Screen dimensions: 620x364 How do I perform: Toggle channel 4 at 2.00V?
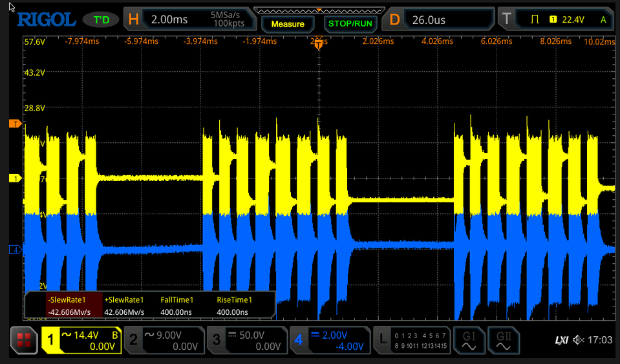(x=330, y=340)
